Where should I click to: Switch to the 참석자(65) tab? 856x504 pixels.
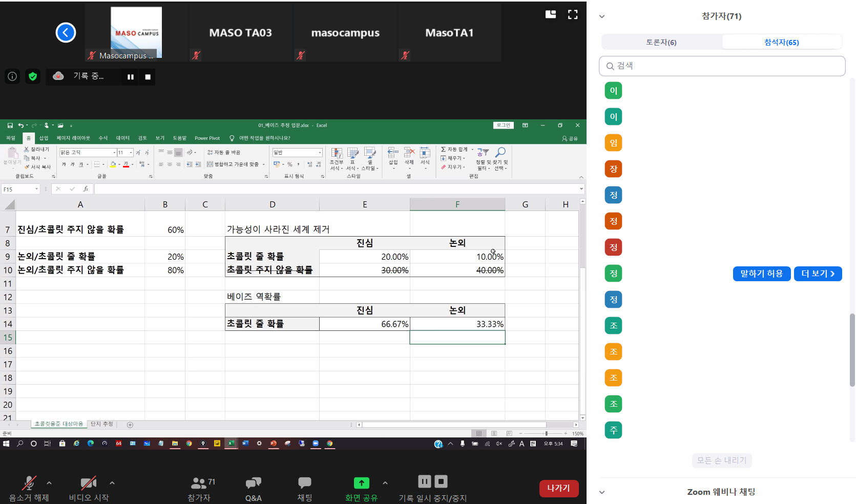[x=781, y=42]
